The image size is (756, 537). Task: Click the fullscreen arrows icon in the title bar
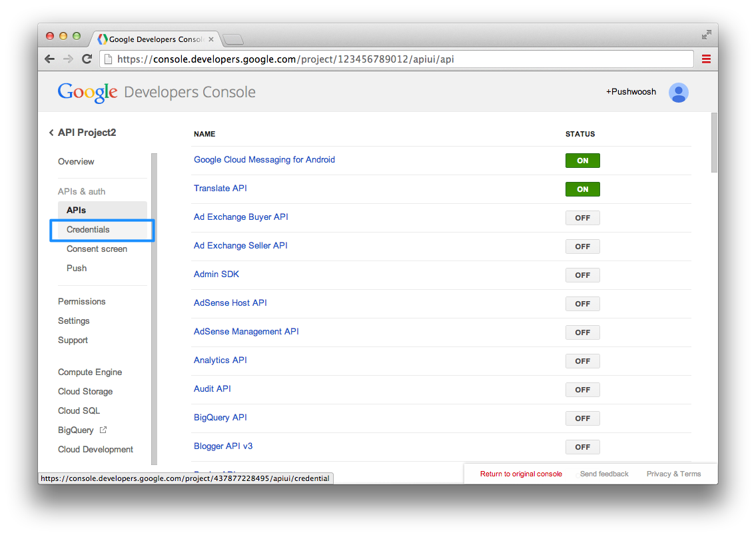706,35
